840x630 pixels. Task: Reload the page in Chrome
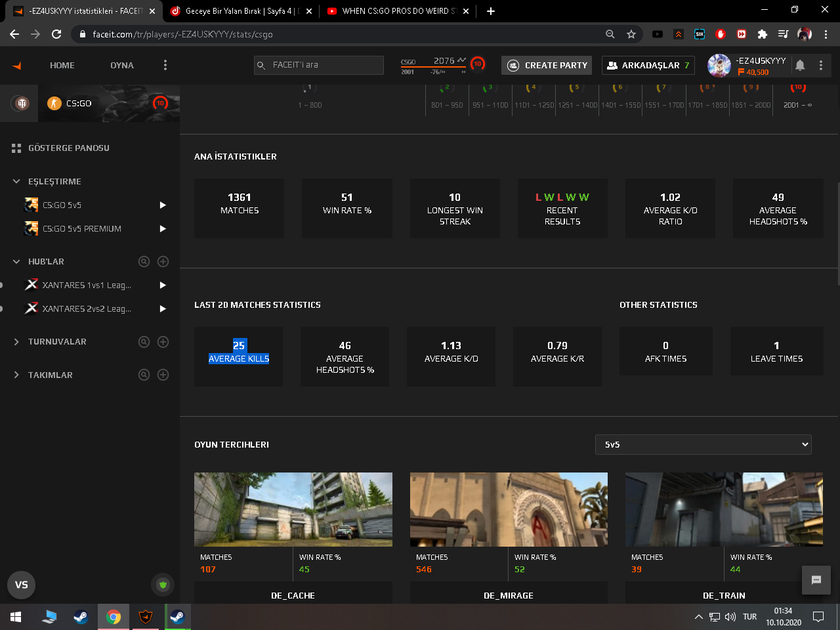tap(56, 34)
